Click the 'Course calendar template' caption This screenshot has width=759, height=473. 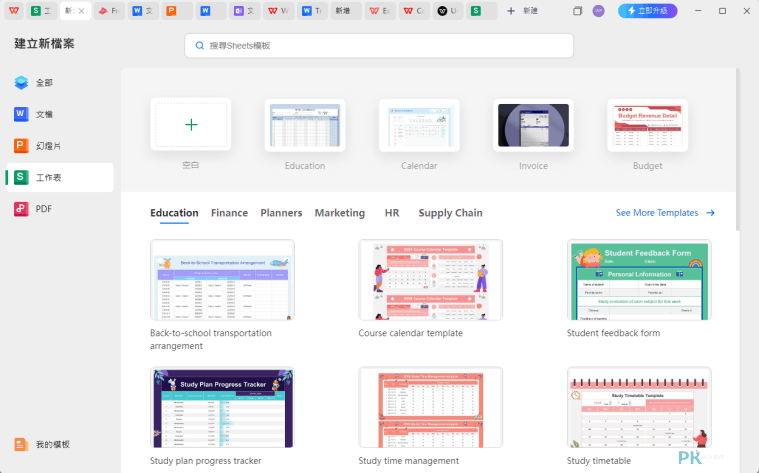[x=410, y=333]
